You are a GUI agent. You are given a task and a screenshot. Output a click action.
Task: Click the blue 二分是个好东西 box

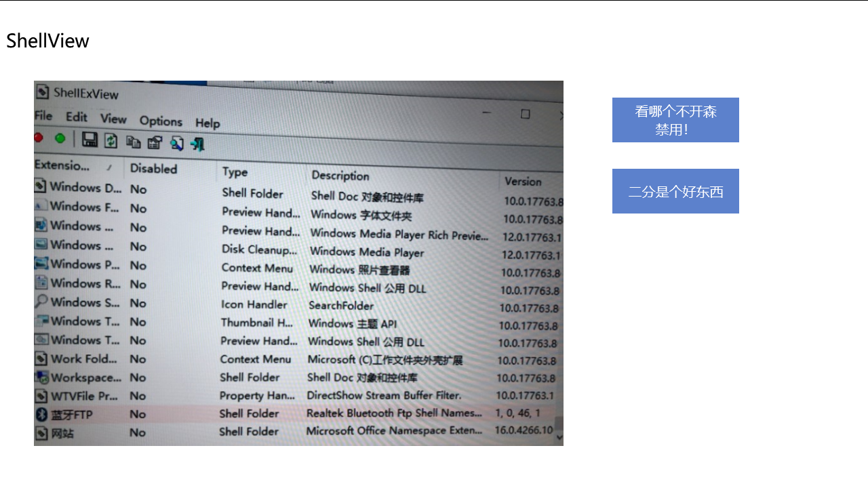(x=675, y=191)
